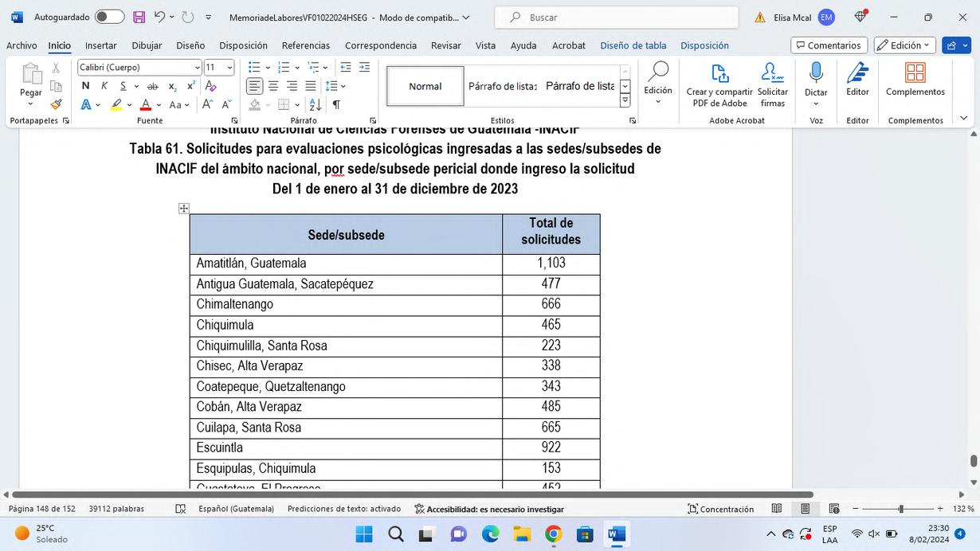Toggle the Autoguardado switch
Viewport: 980px width, 551px height.
tap(109, 17)
